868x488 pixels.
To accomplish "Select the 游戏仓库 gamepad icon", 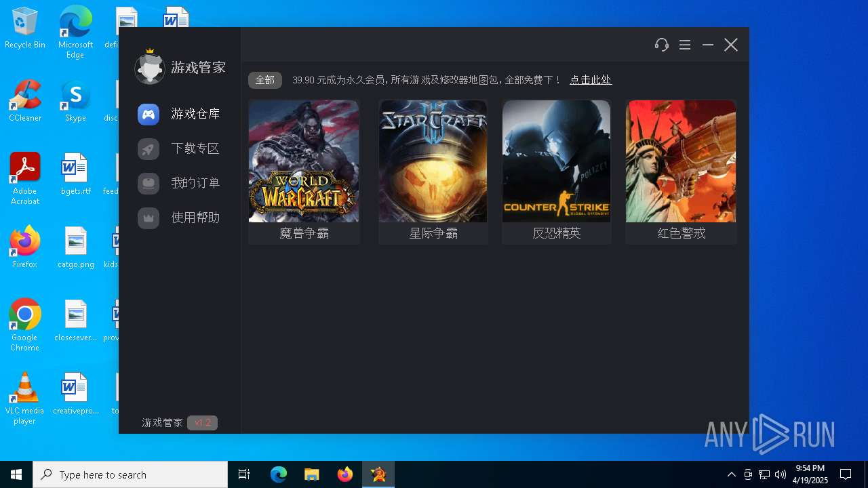I will point(149,114).
